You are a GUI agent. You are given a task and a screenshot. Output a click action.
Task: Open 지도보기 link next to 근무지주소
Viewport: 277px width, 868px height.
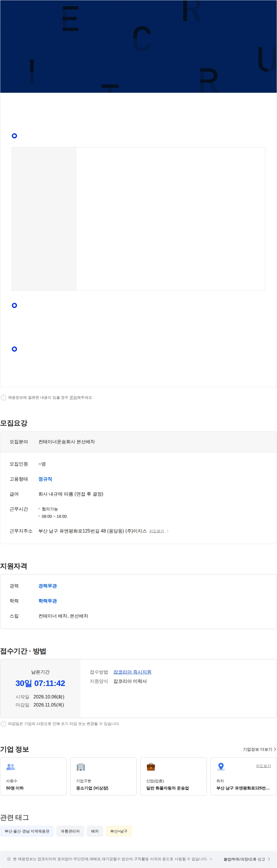156,531
